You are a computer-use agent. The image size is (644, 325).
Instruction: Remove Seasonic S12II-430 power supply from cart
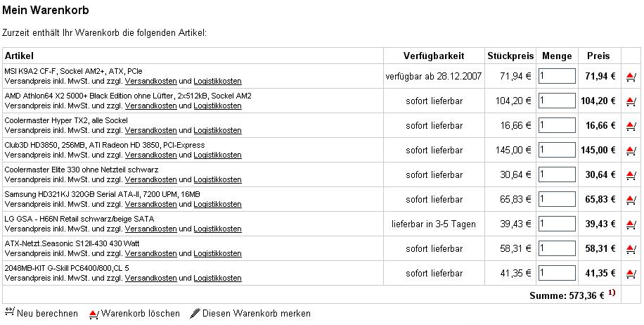click(x=631, y=250)
